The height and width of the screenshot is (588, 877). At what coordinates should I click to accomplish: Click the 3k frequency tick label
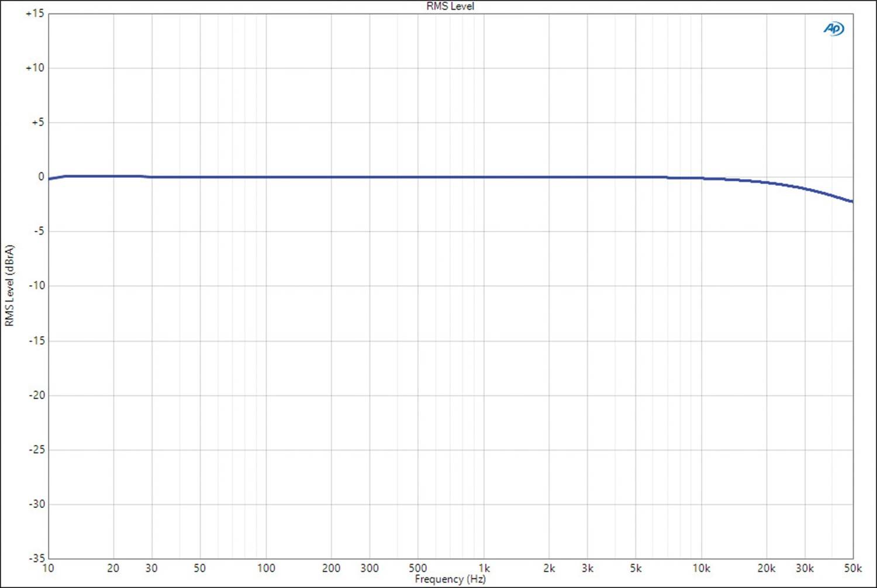click(588, 568)
